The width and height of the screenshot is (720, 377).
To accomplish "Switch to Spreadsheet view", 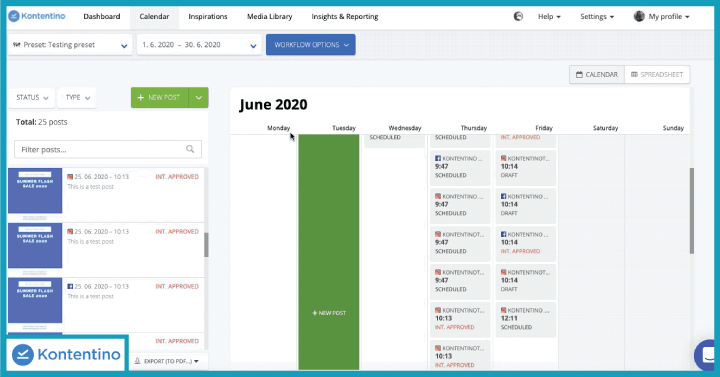I will [657, 74].
